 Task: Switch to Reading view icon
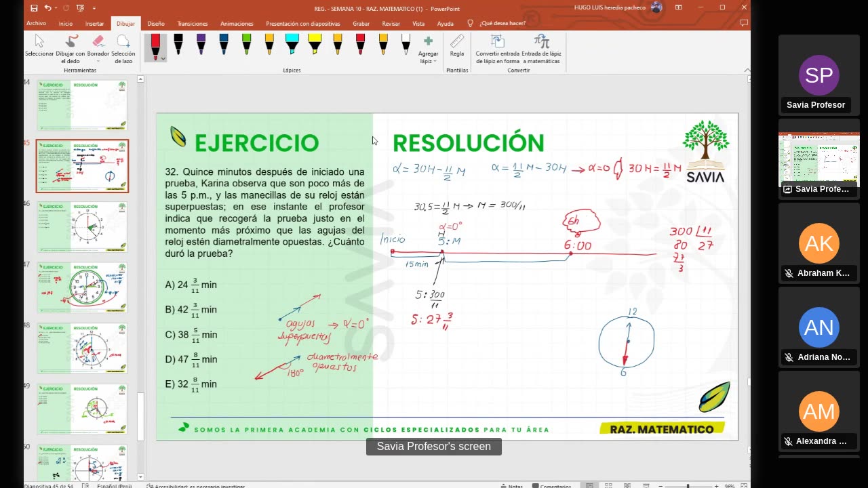626,485
